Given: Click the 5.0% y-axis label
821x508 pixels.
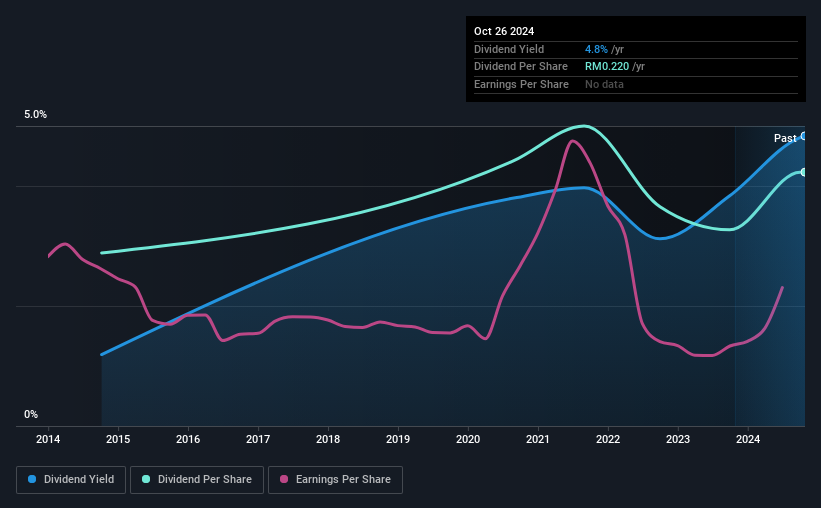Looking at the screenshot, I should click(x=35, y=115).
